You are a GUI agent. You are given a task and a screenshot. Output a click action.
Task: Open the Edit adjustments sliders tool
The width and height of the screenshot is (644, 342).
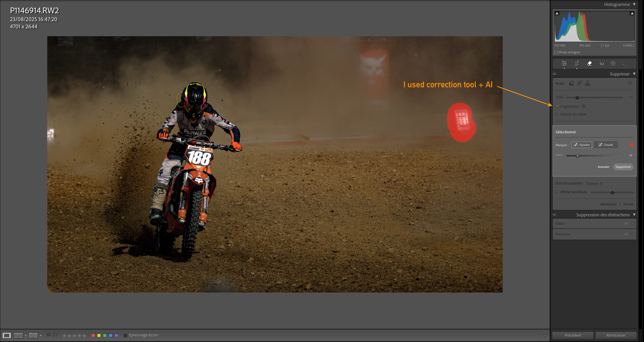(564, 64)
